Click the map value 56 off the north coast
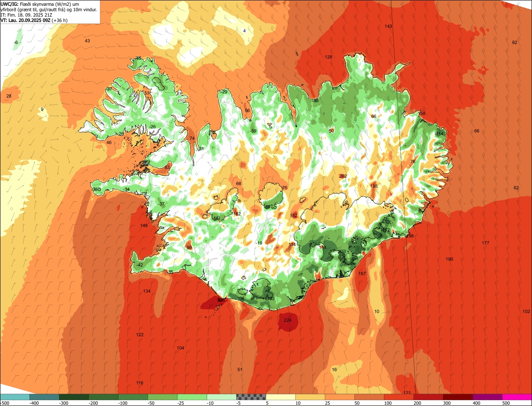The width and height of the screenshot is (532, 406). (x=247, y=110)
